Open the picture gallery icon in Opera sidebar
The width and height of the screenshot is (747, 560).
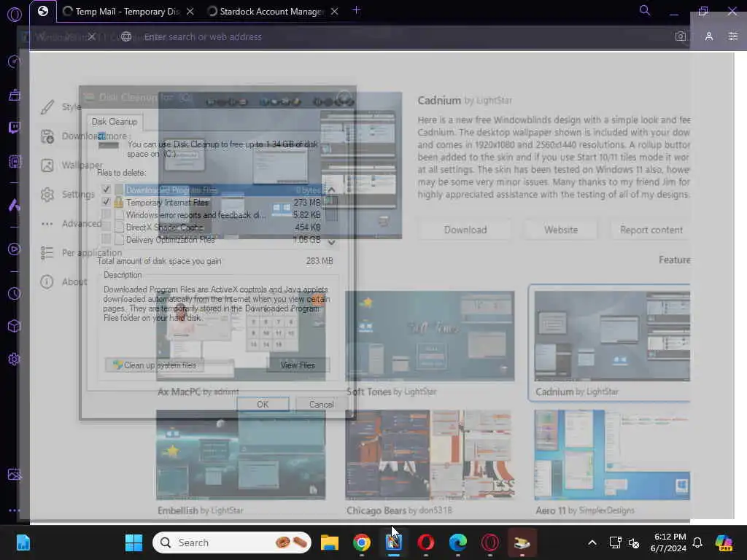pyautogui.click(x=15, y=474)
